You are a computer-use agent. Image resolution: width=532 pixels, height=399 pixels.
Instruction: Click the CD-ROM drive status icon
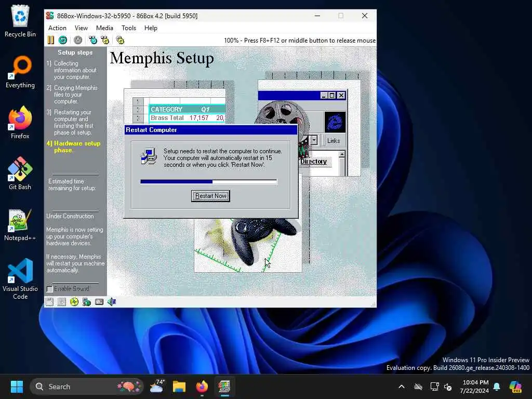[74, 302]
